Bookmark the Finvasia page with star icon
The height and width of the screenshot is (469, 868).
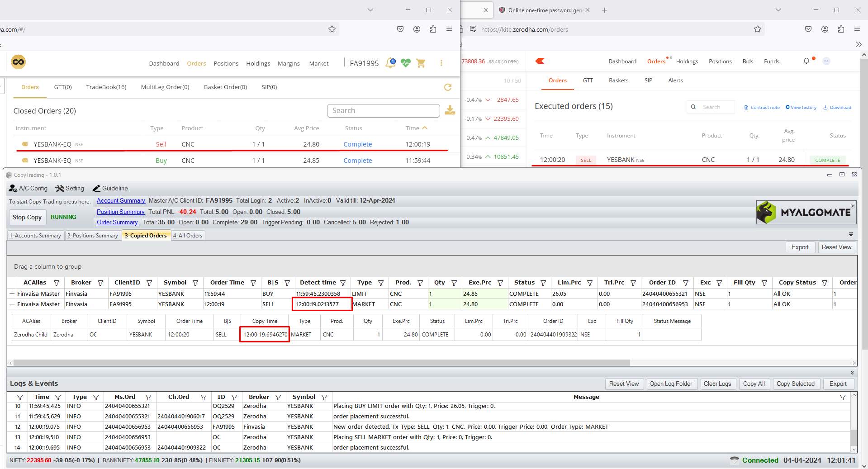point(332,29)
